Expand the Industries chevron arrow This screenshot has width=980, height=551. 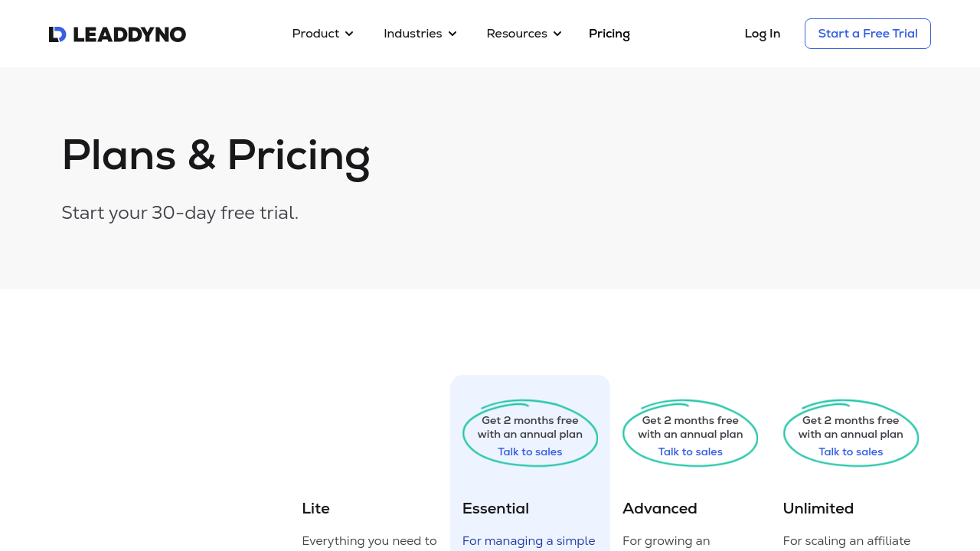[x=452, y=34]
